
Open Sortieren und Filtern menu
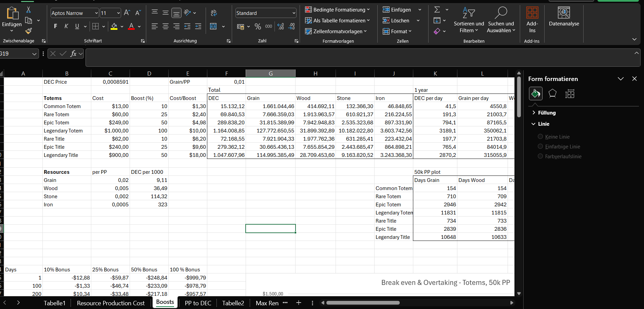(x=469, y=20)
